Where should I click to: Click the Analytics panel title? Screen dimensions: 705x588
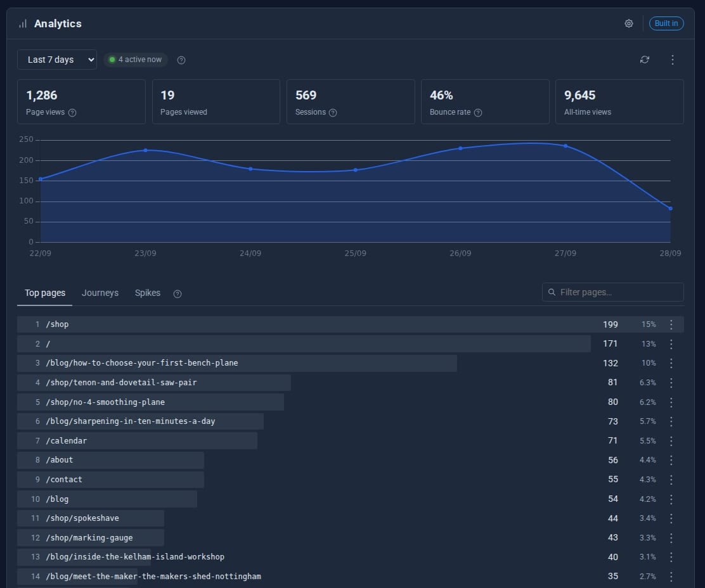[x=58, y=24]
